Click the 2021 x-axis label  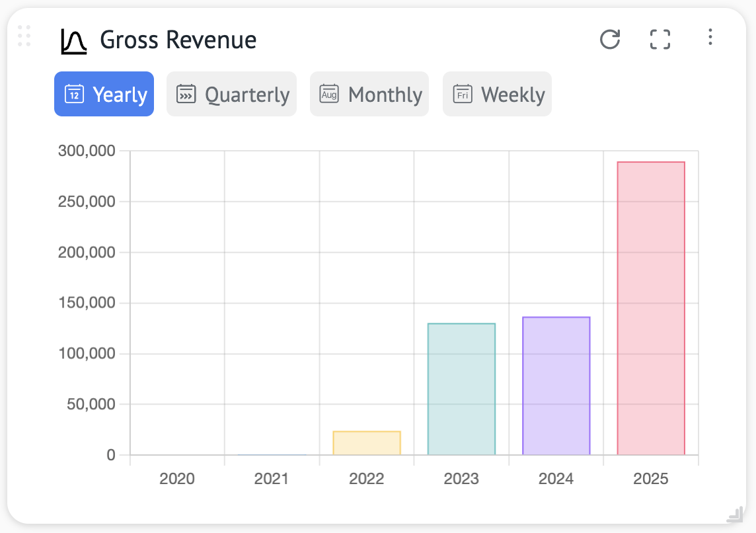pyautogui.click(x=272, y=479)
